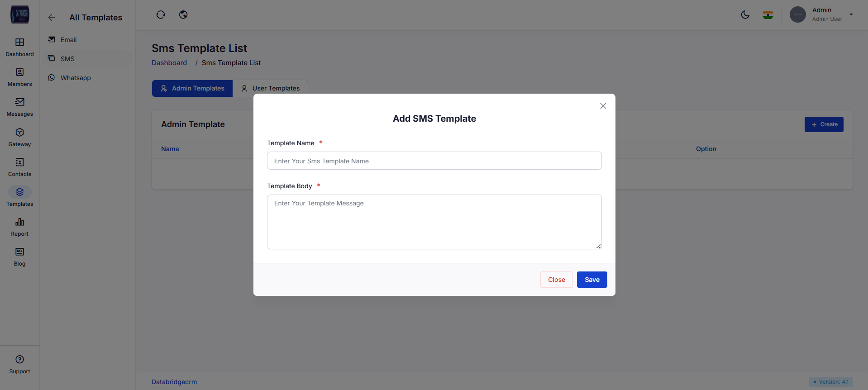Open Gateway cube icon
The width and height of the screenshot is (868, 390).
(19, 133)
